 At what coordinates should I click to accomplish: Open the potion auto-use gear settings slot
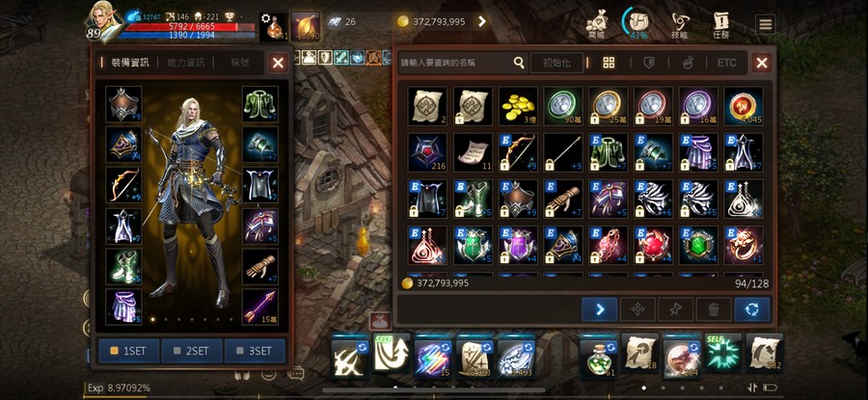pos(274,27)
